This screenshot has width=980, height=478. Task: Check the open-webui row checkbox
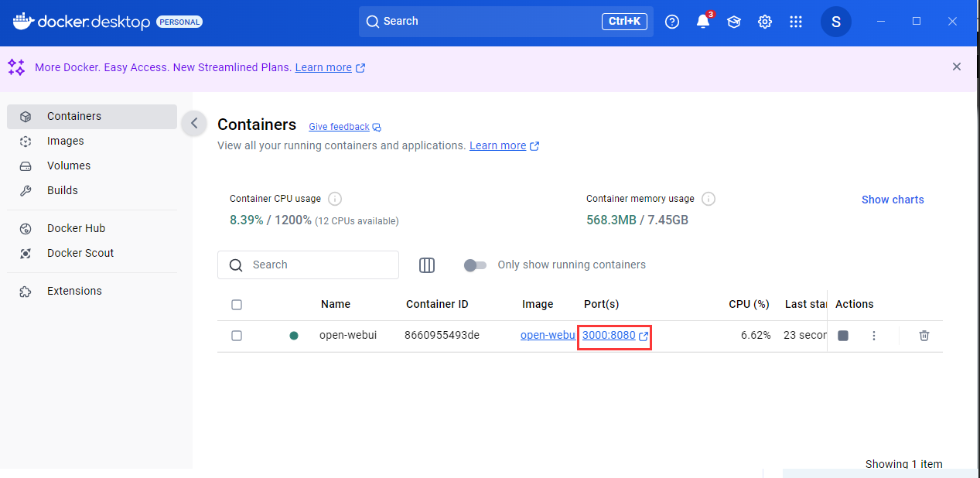(x=237, y=336)
